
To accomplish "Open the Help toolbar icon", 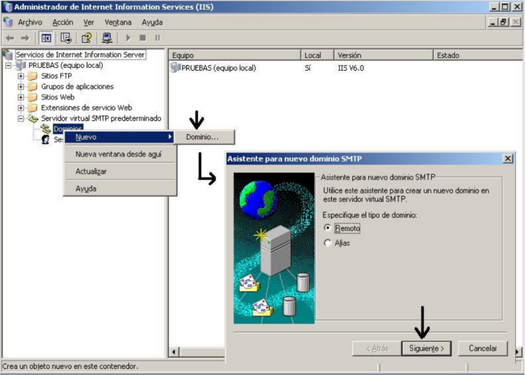I will pyautogui.click(x=86, y=38).
